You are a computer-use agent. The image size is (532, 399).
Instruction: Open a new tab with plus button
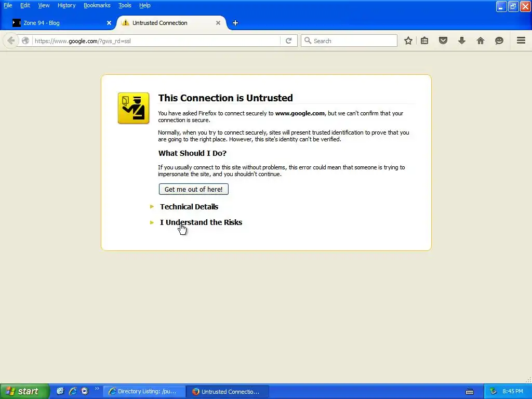pos(235,23)
